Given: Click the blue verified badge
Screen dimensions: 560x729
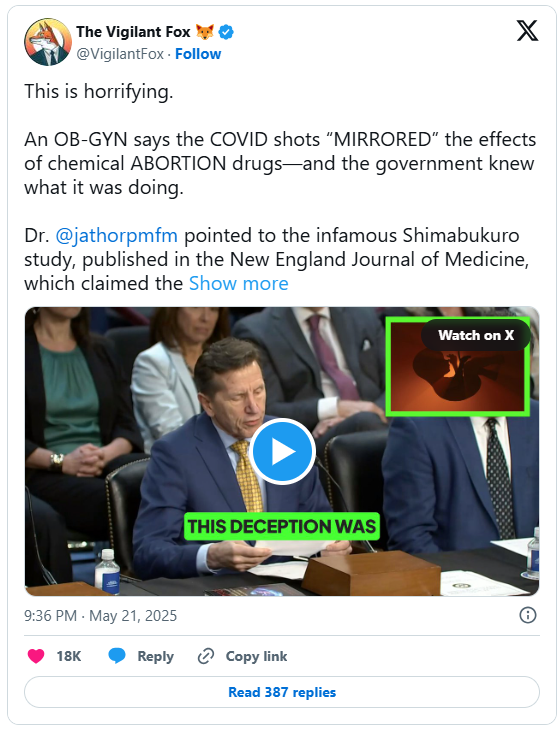Looking at the screenshot, I should pyautogui.click(x=226, y=32).
